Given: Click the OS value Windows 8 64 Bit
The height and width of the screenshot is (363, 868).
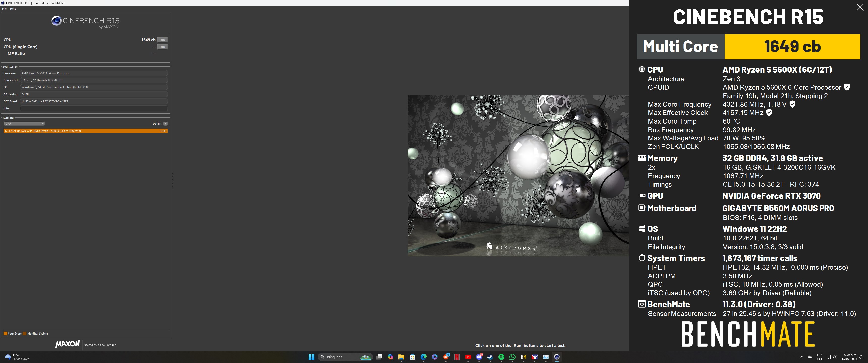Looking at the screenshot, I should [94, 87].
